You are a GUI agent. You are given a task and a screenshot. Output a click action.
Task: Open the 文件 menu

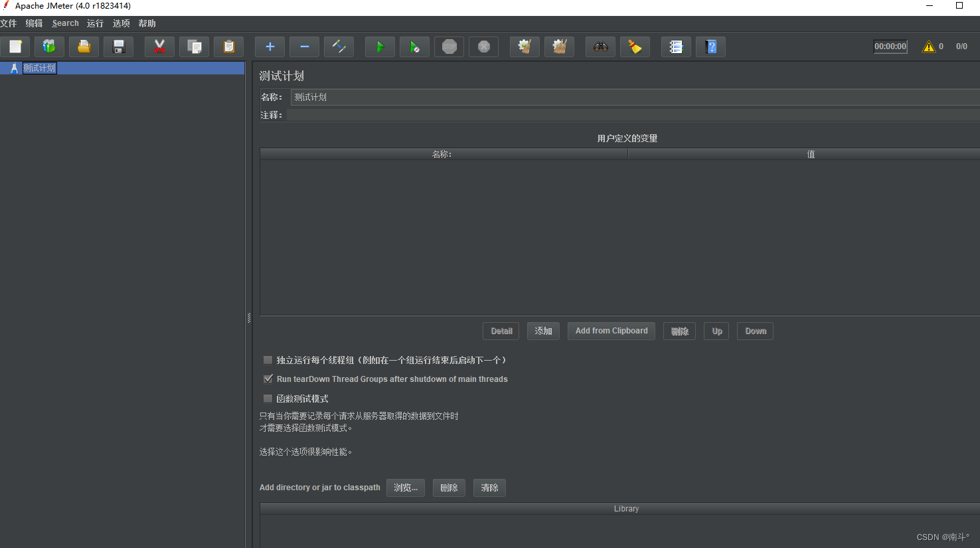coord(9,23)
